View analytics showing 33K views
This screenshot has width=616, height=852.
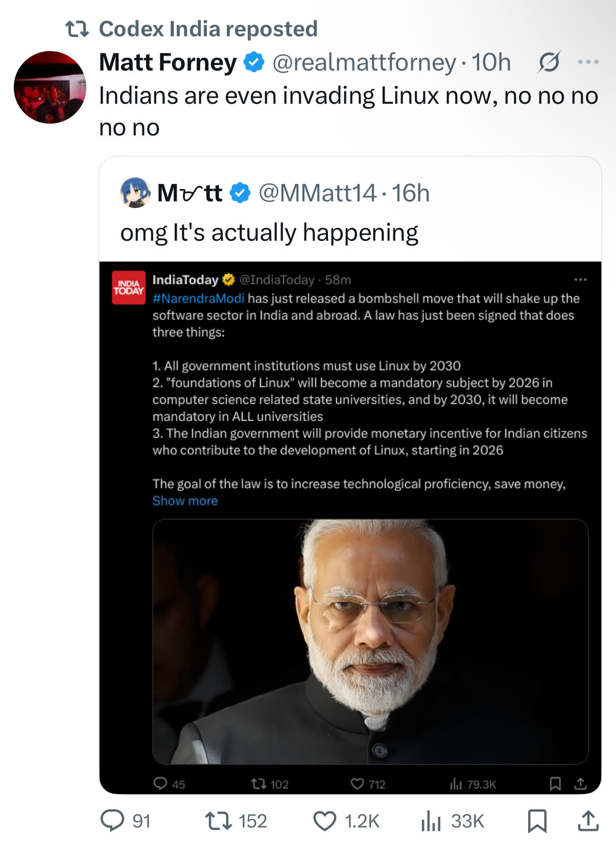[432, 821]
